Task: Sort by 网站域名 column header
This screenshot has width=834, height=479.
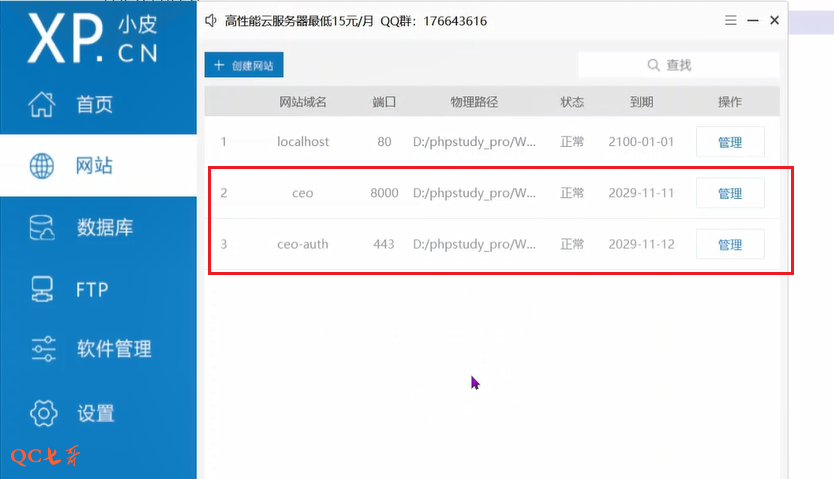Action: (x=303, y=102)
